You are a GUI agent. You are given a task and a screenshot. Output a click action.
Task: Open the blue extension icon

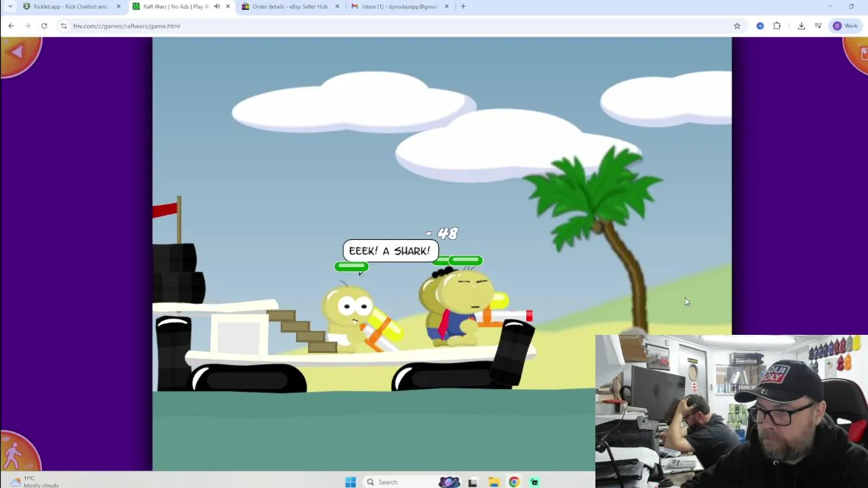760,26
